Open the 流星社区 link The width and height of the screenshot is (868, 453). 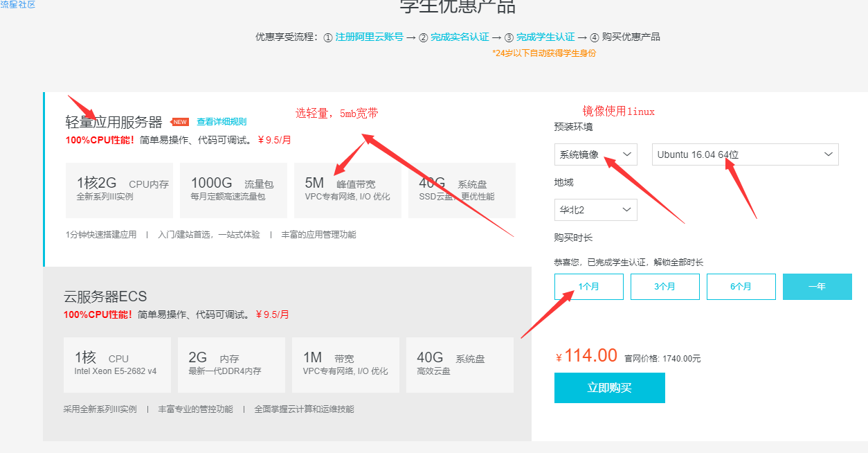pyautogui.click(x=18, y=5)
